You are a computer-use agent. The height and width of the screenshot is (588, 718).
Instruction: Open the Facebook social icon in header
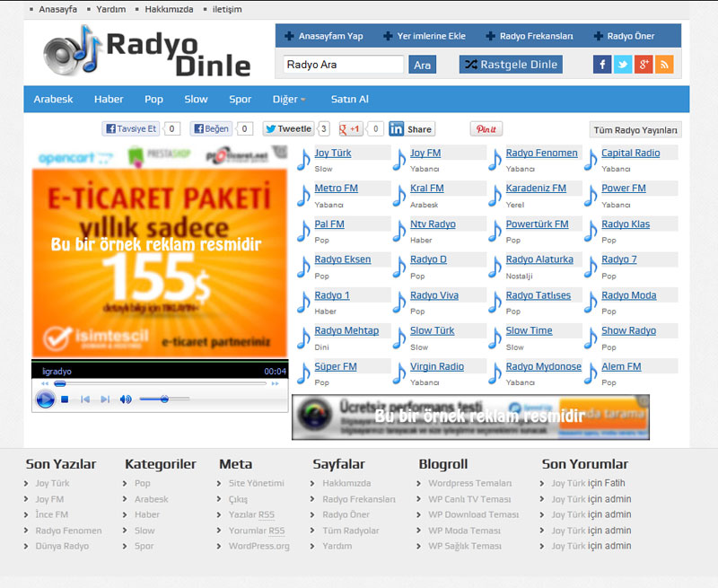pyautogui.click(x=602, y=65)
